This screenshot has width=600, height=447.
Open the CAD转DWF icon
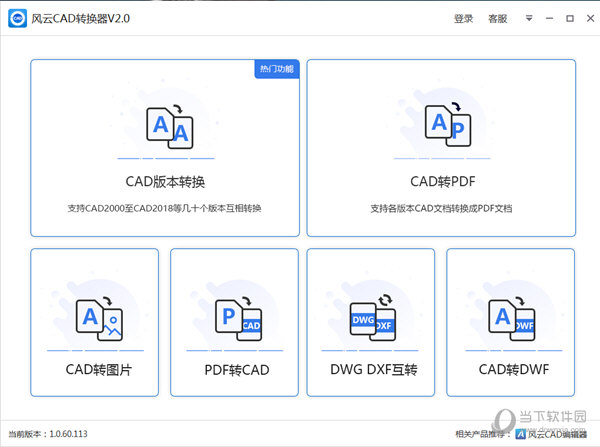pos(512,318)
